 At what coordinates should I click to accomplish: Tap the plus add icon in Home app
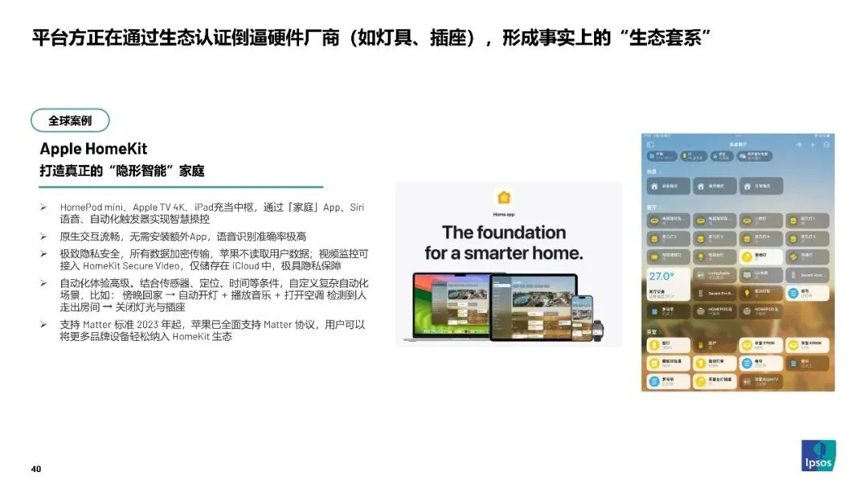click(x=813, y=145)
